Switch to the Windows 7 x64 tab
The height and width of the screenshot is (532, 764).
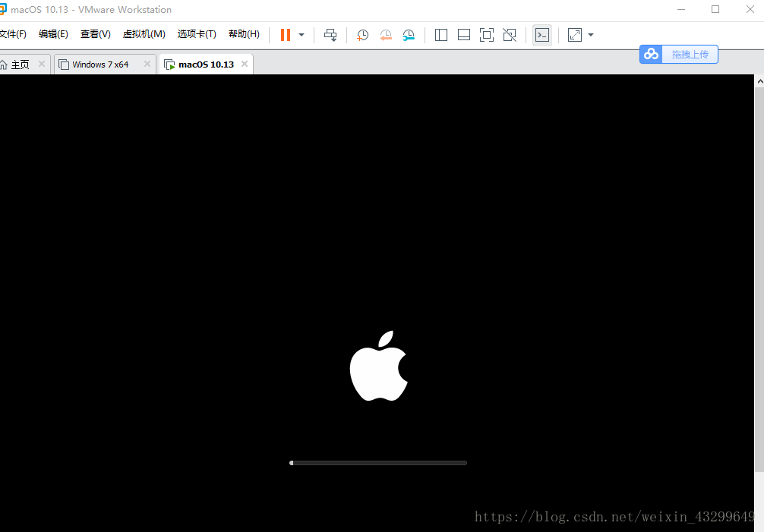point(100,65)
